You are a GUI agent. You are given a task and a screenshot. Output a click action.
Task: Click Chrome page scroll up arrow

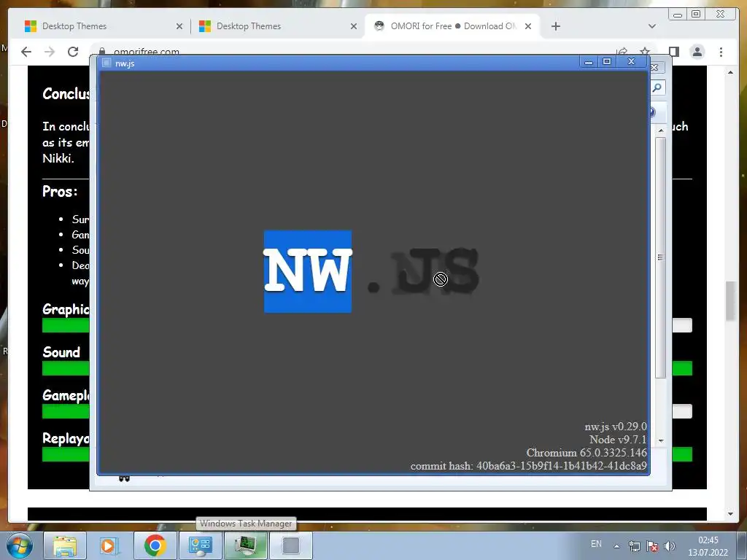point(731,72)
